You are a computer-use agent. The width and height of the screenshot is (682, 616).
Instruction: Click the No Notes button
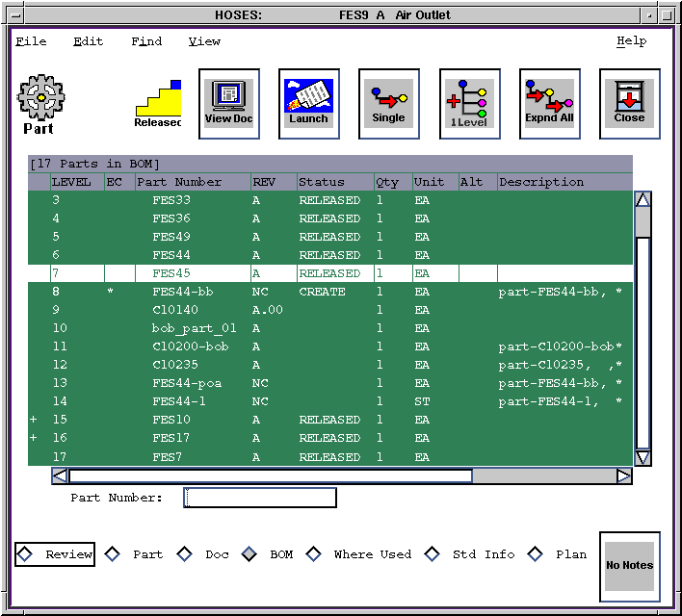tap(629, 565)
